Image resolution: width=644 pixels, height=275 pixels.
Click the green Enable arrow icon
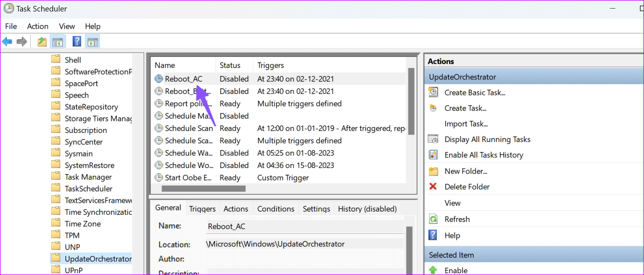pos(433,270)
